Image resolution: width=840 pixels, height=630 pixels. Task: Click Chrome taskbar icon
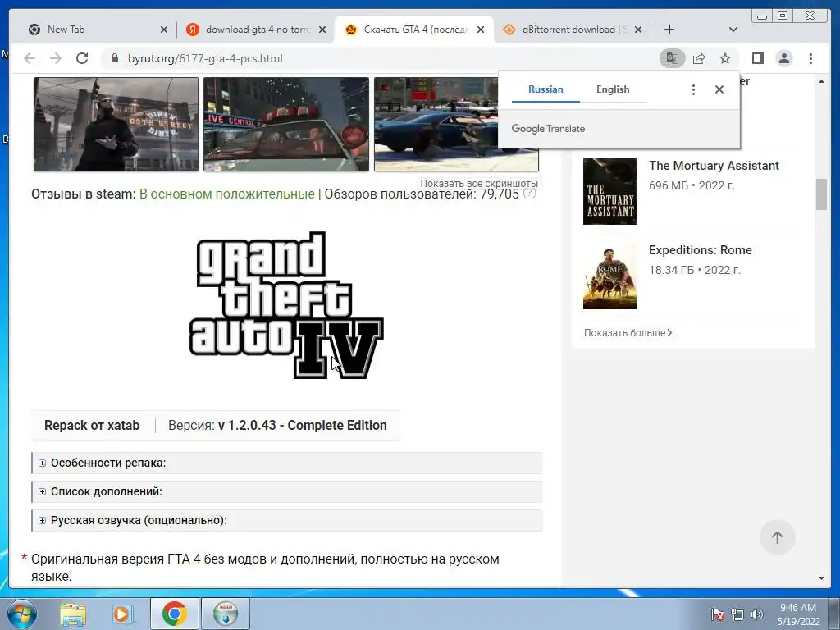tap(175, 614)
